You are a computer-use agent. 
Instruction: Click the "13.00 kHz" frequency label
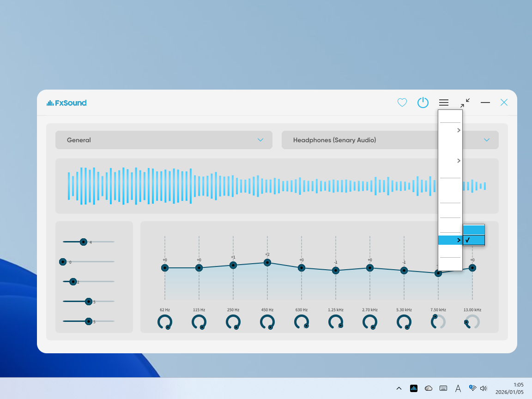click(472, 310)
